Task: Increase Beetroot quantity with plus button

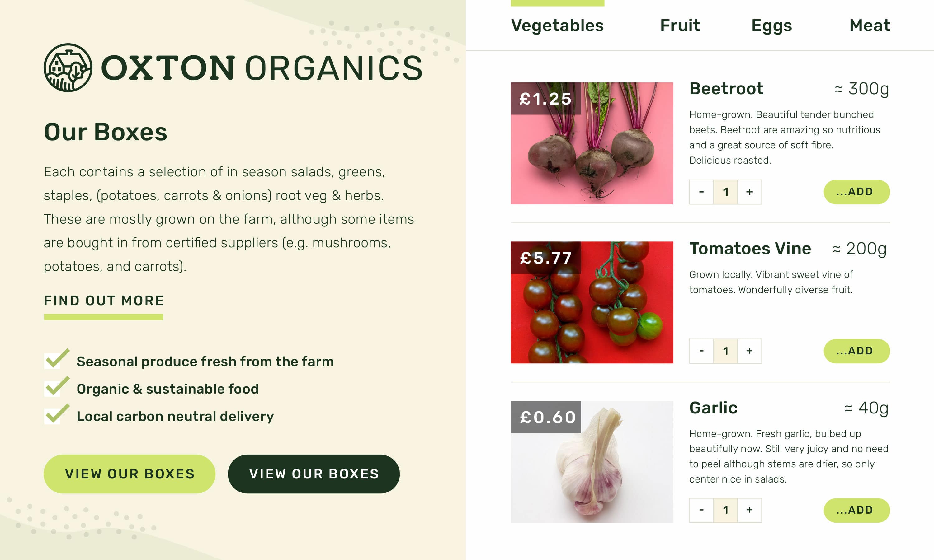Action: (x=749, y=192)
